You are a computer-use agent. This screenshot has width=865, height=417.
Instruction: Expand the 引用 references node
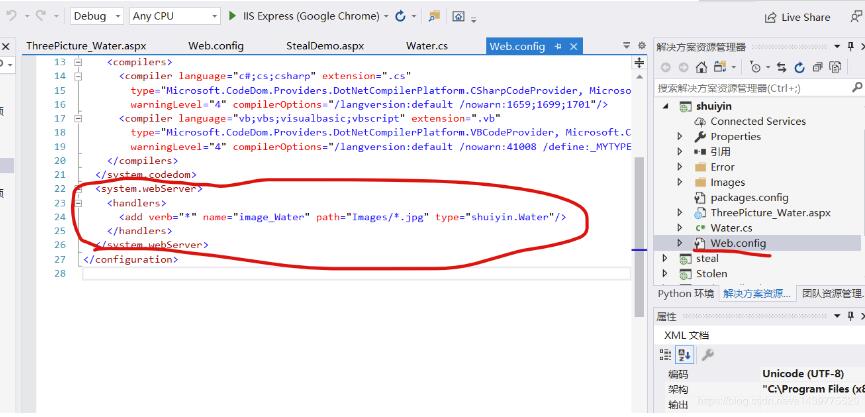click(x=680, y=151)
